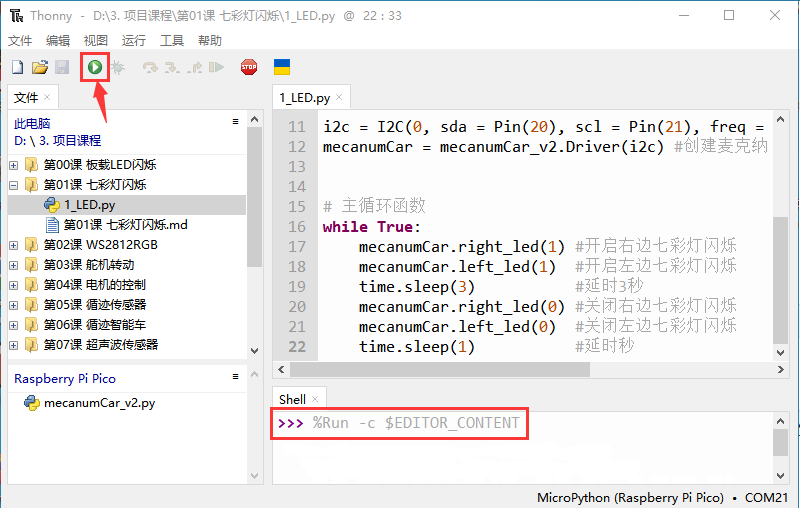
Task: Save the current file with the disk icon
Action: coord(62,67)
